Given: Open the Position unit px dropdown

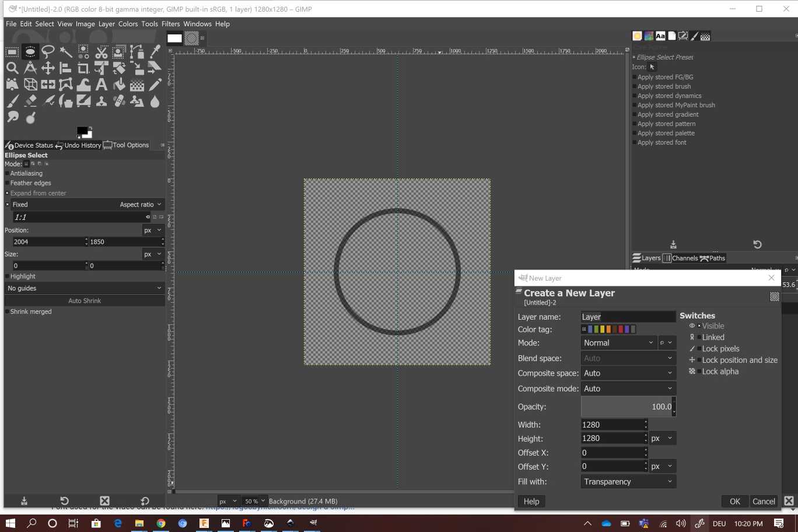Looking at the screenshot, I should tap(153, 230).
